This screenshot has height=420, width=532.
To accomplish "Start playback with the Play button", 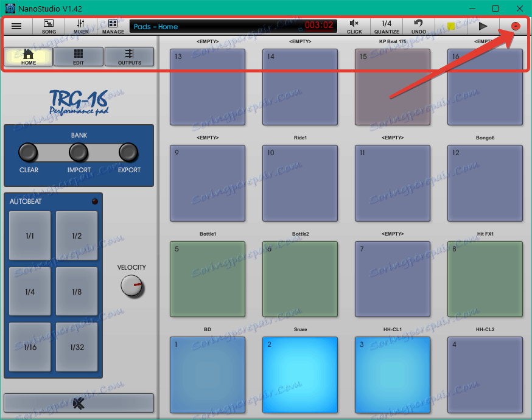I will point(483,26).
